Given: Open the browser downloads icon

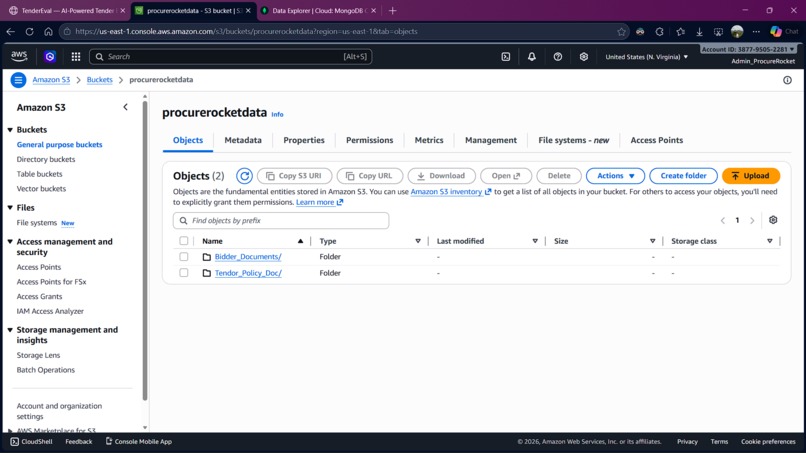Looking at the screenshot, I should point(699,31).
